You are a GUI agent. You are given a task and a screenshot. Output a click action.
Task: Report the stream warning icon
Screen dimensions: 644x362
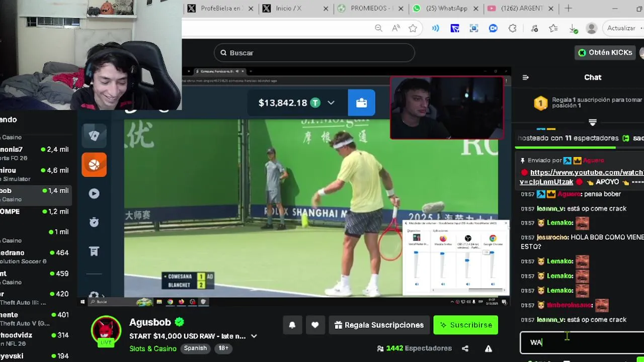[x=488, y=348]
